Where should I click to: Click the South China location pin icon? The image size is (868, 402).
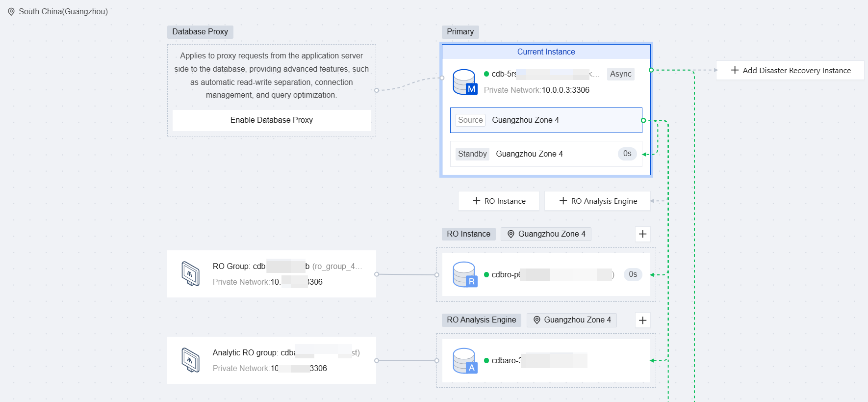(11, 12)
